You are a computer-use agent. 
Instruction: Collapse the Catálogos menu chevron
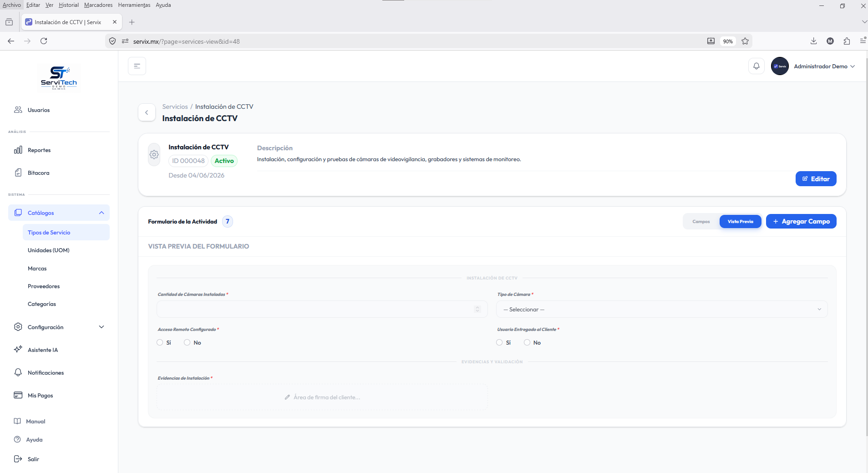click(102, 213)
